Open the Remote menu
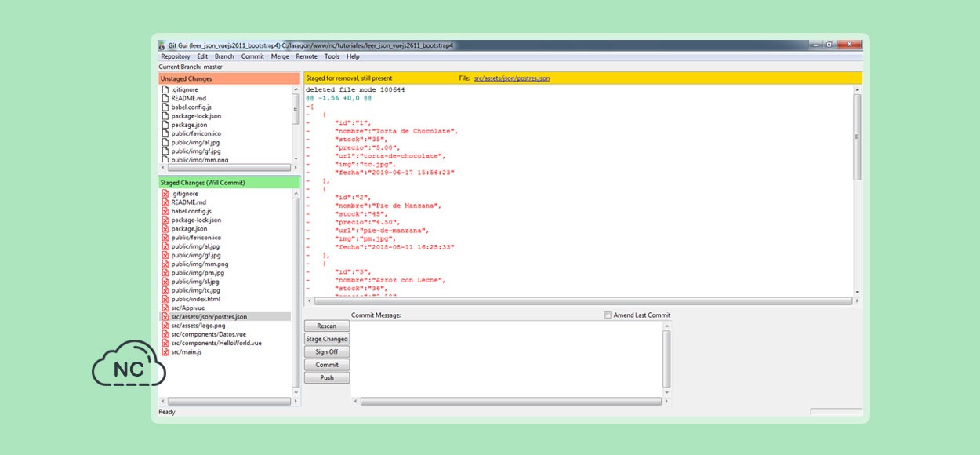The height and width of the screenshot is (455, 980). [307, 56]
